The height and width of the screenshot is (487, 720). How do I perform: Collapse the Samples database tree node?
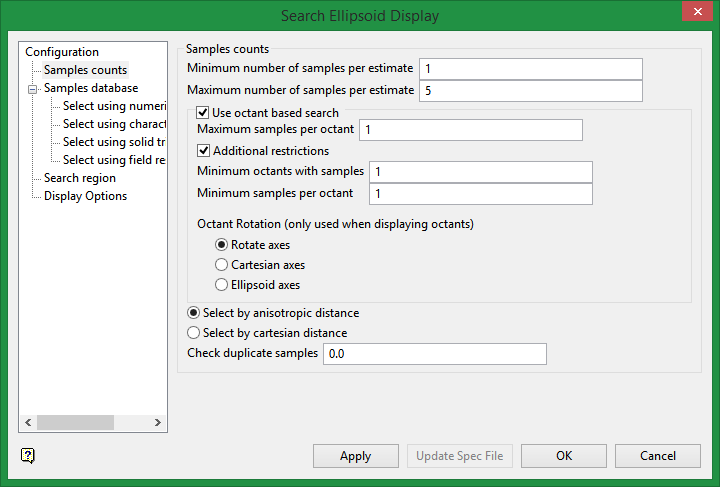(32, 89)
